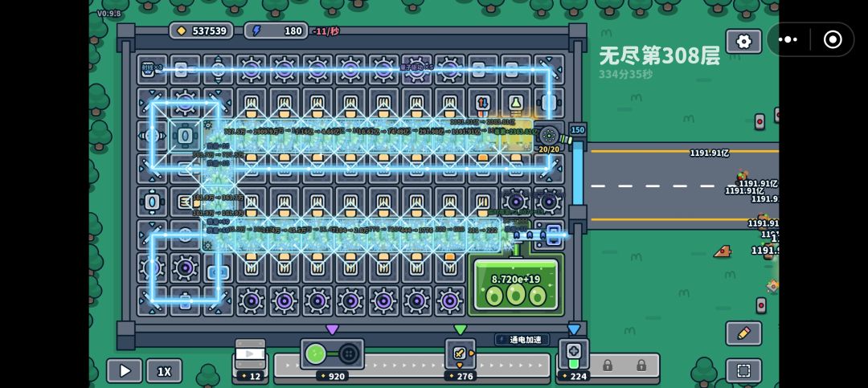Viewport: 868px width, 388px height.
Task: Select the pencil edit tool
Action: [743, 333]
